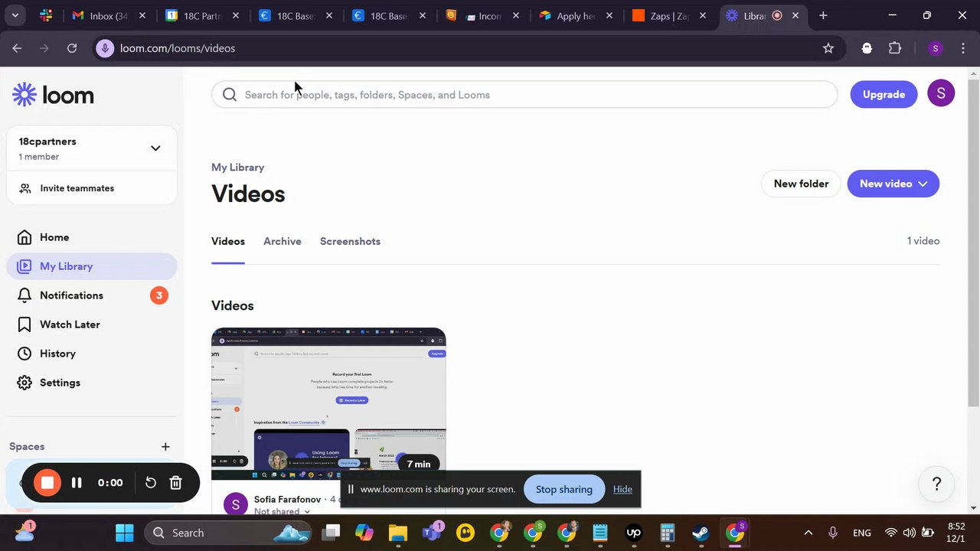Click the browser back arrow
The image size is (980, 551).
coord(17,48)
